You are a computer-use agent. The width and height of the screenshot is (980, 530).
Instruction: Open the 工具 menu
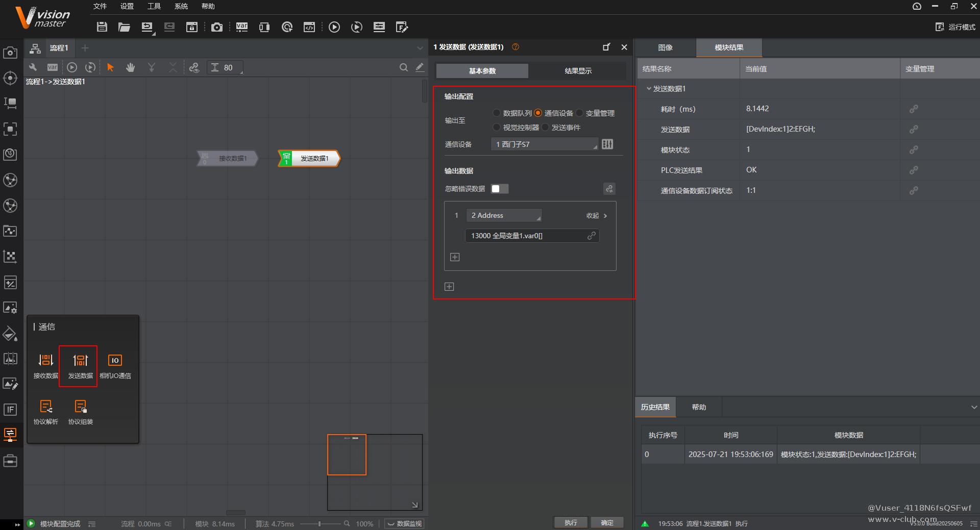click(x=154, y=6)
